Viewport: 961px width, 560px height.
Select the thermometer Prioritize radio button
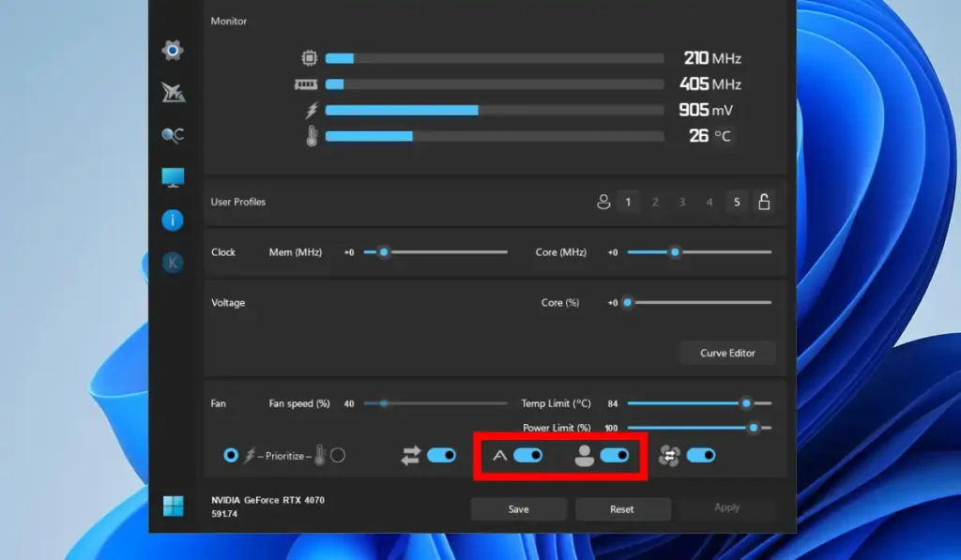[336, 455]
